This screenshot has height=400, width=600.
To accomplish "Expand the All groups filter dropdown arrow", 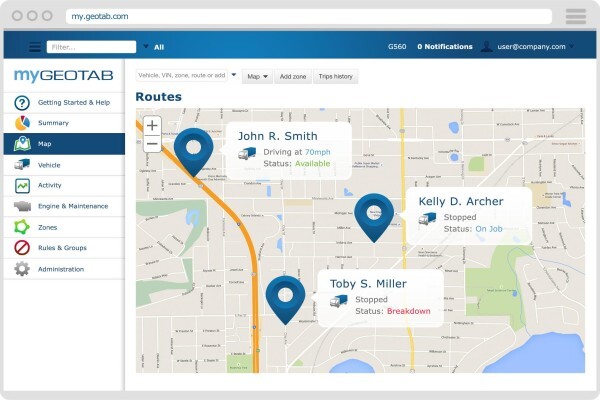I will (146, 46).
